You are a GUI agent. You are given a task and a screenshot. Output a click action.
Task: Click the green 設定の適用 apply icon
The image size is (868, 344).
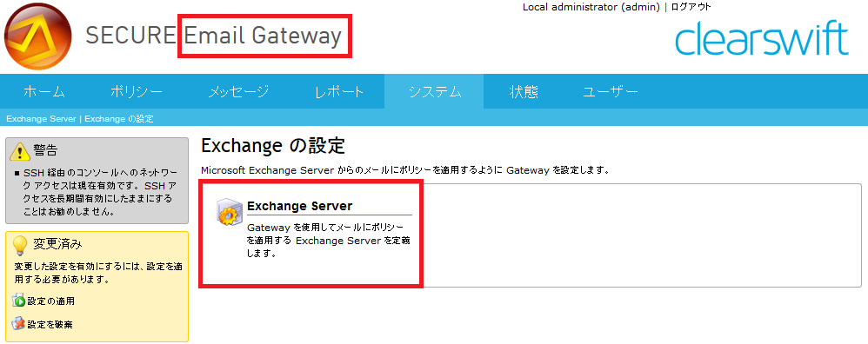pyautogui.click(x=19, y=301)
